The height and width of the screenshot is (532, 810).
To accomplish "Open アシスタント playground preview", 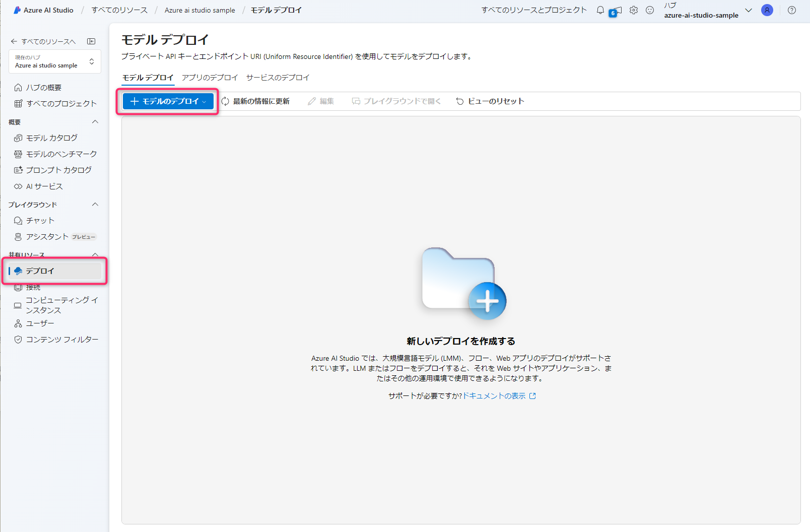I will click(54, 237).
